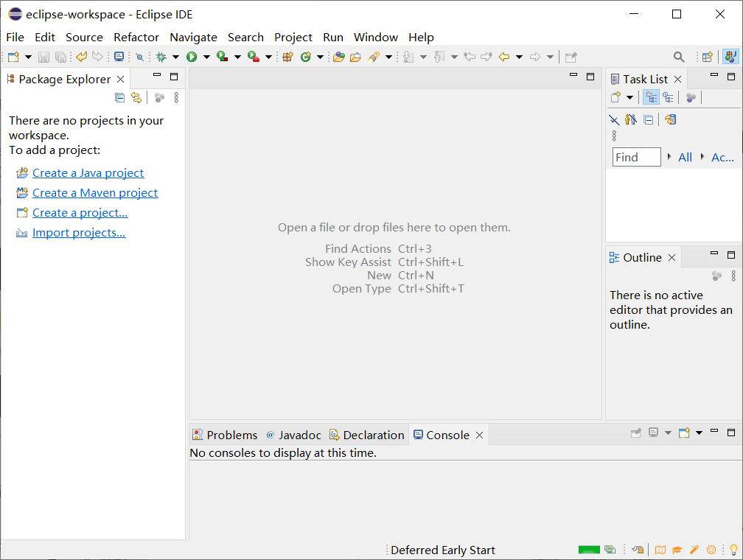Expand the All working set selector arrow

pyautogui.click(x=669, y=156)
